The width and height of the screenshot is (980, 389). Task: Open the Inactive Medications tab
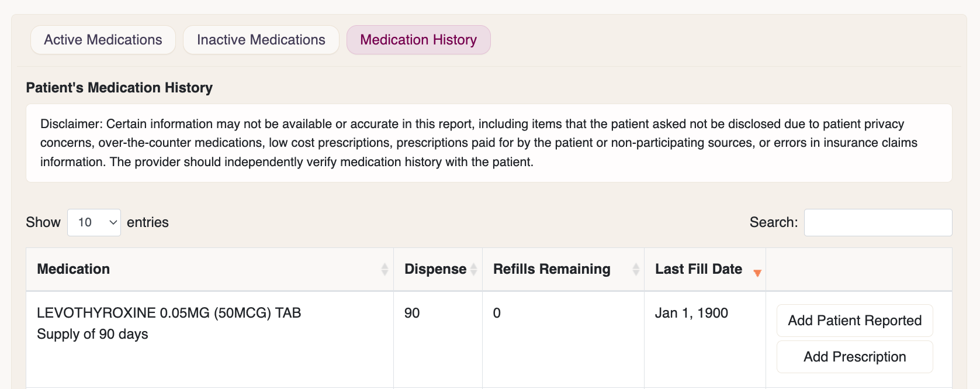(261, 40)
